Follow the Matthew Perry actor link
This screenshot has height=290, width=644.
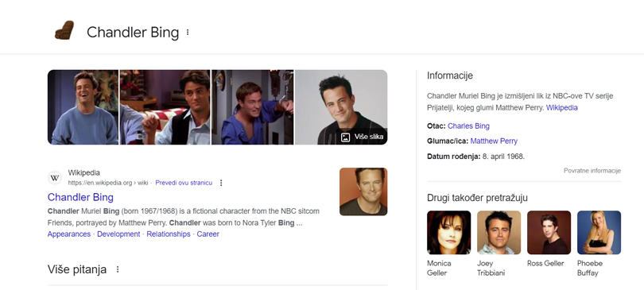[494, 141]
